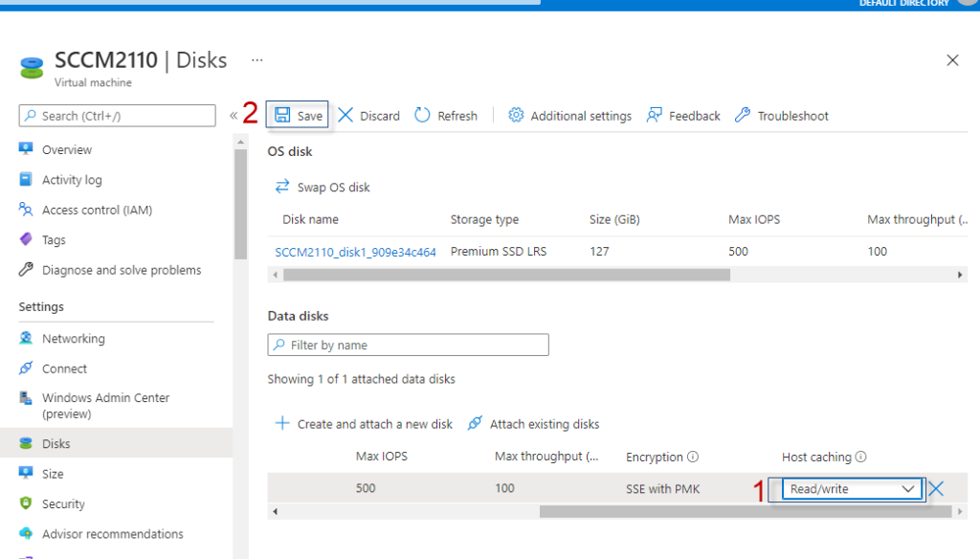Image resolution: width=980 pixels, height=559 pixels.
Task: Click the Access control people icon
Action: coord(26,209)
